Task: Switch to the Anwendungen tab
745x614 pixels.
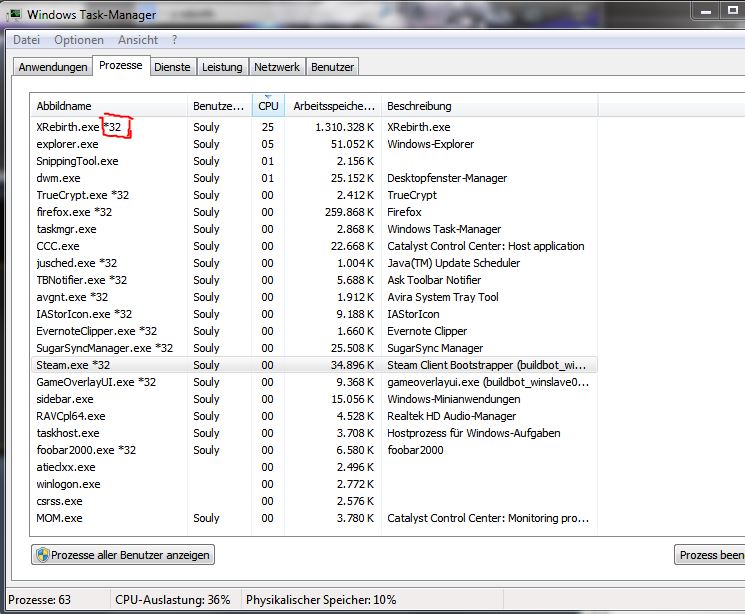Action: 53,67
